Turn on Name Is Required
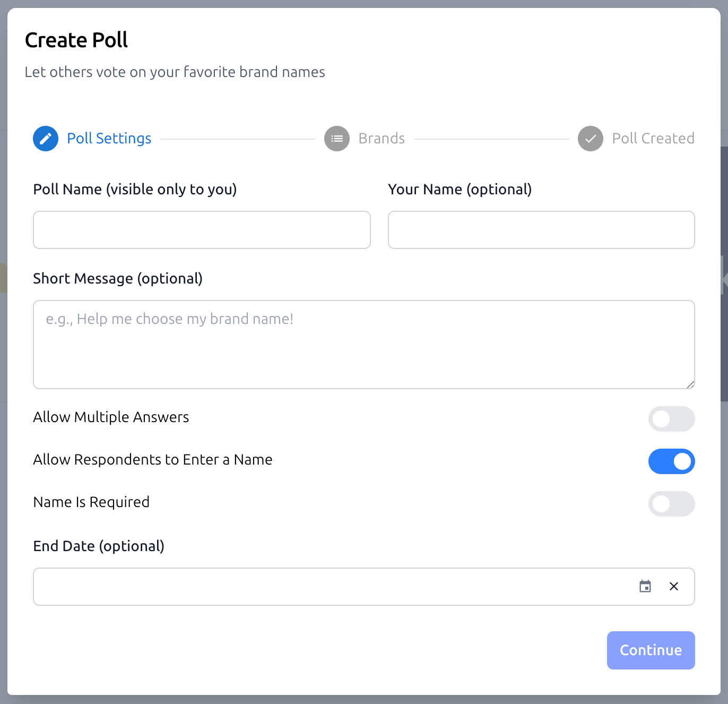This screenshot has height=704, width=728. coord(671,504)
